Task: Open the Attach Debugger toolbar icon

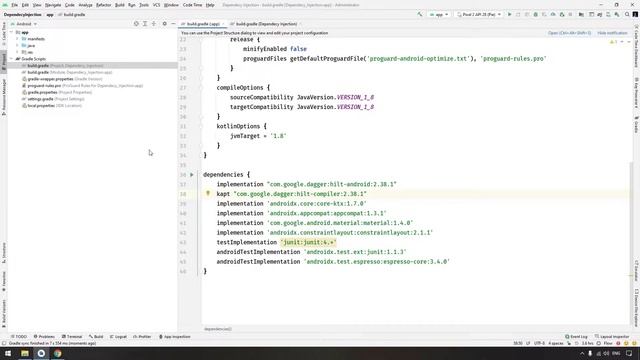Action: point(562,14)
